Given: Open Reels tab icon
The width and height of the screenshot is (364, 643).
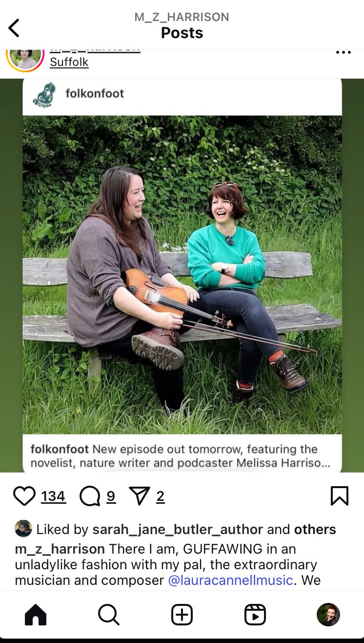Looking at the screenshot, I should [x=255, y=615].
